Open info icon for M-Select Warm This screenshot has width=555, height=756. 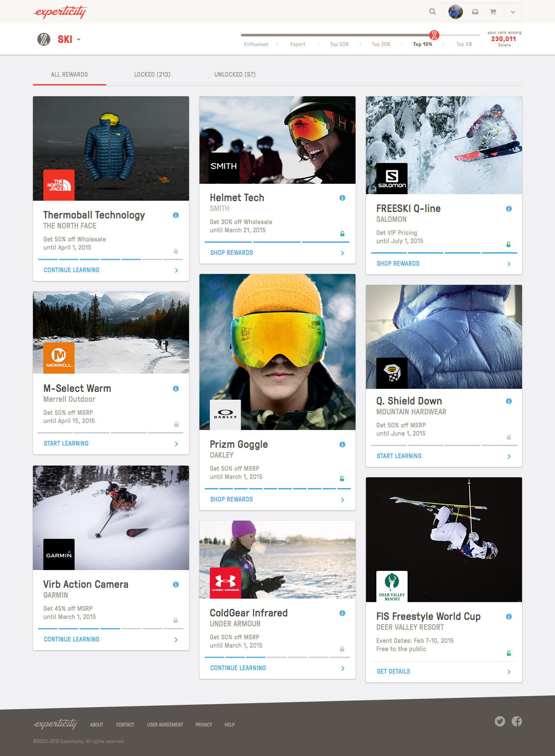(176, 388)
